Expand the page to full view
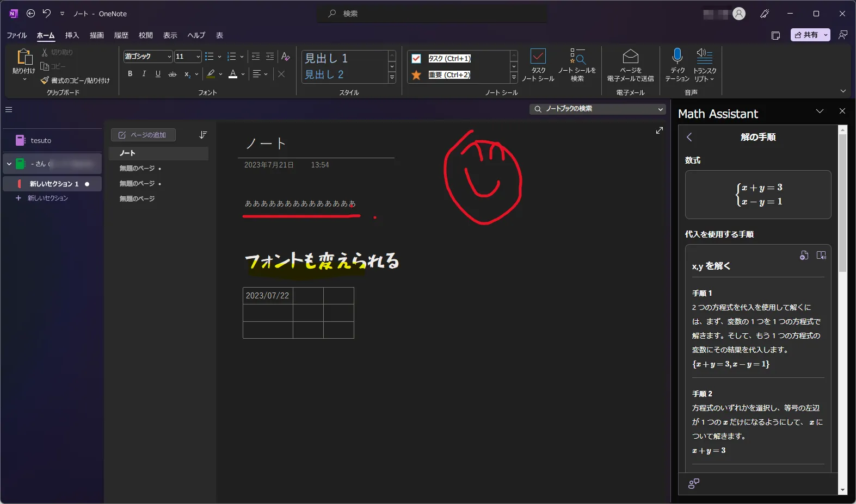 pos(660,130)
